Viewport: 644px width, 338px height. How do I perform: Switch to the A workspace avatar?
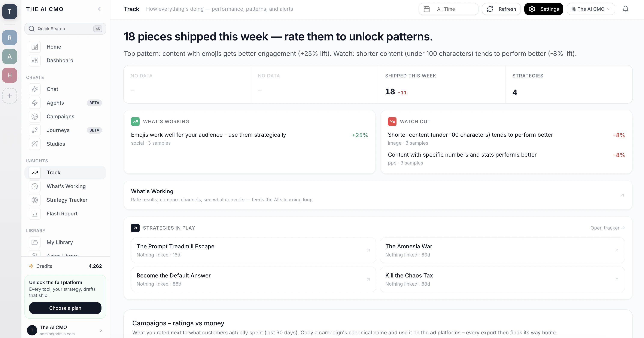(x=9, y=56)
